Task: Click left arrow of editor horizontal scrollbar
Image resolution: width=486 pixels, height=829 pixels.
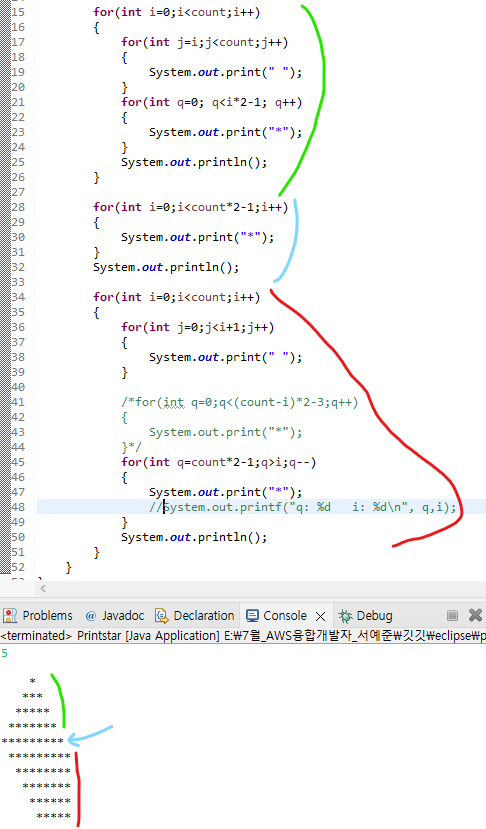Action: [43, 588]
